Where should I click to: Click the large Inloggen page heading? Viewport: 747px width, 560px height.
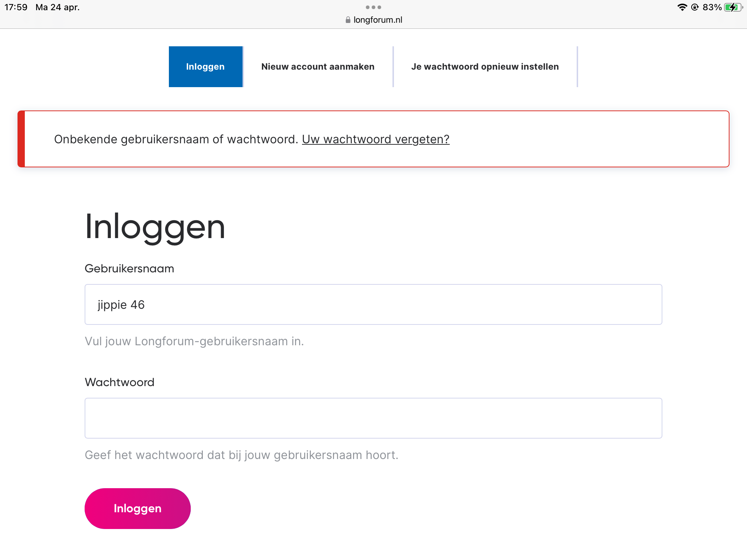click(155, 227)
